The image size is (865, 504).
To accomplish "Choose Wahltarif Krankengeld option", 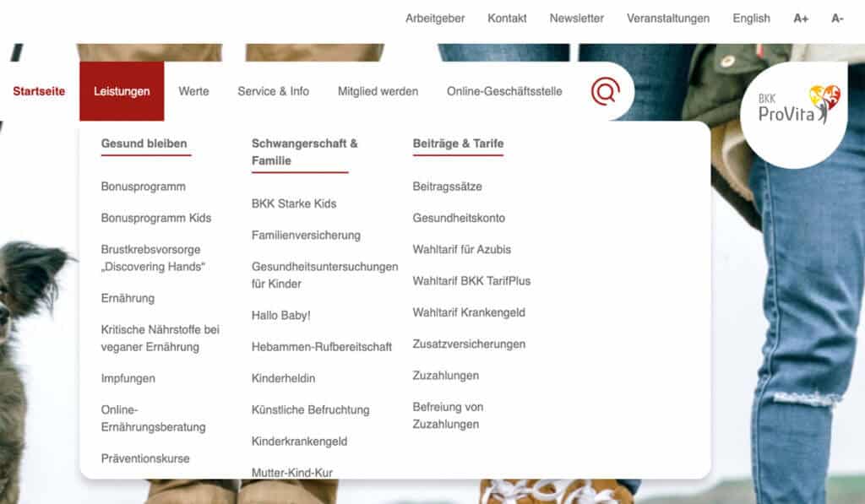I will coord(469,312).
